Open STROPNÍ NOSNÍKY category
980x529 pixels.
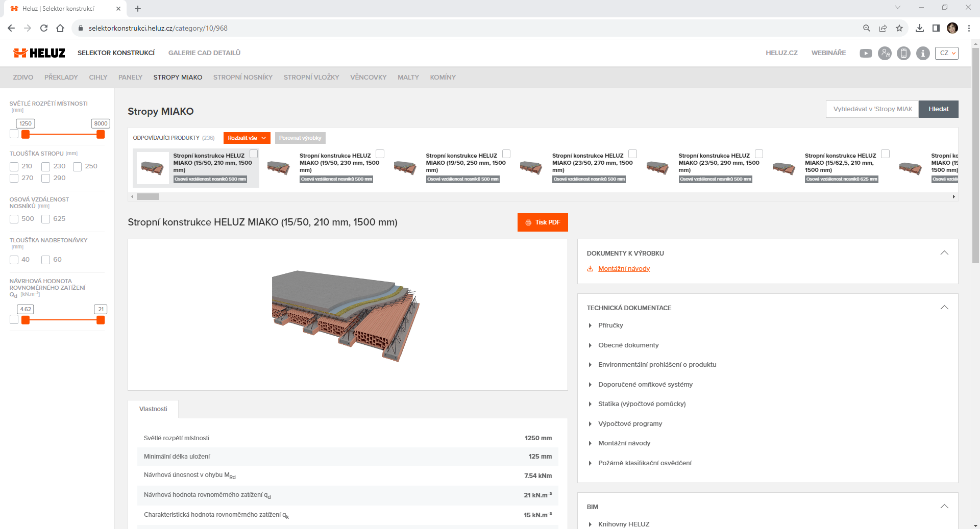pos(243,78)
